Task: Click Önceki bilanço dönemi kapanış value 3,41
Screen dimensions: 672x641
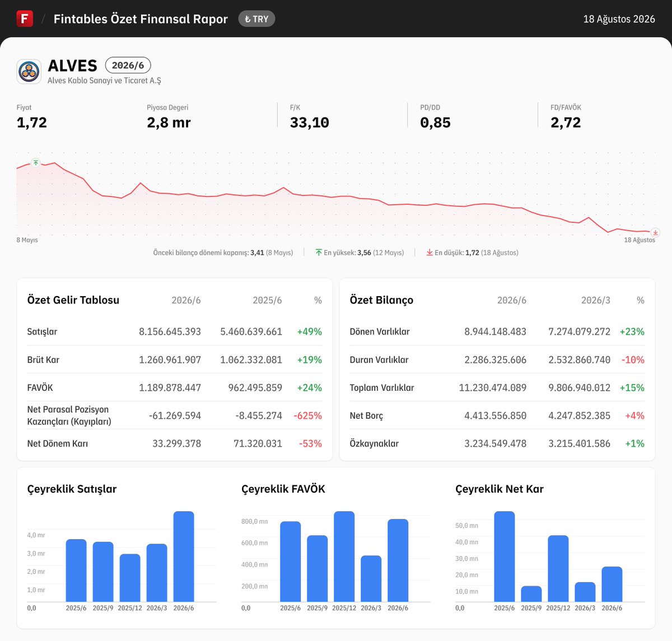Action: 257,252
